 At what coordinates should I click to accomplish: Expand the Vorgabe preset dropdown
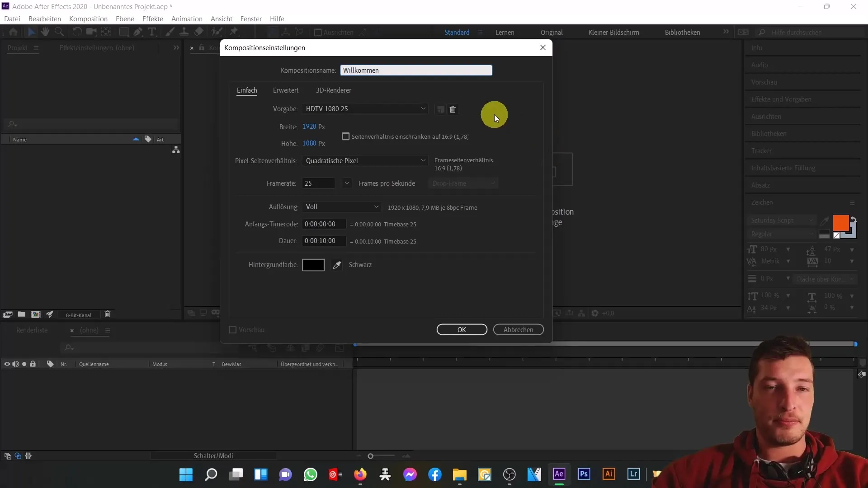click(423, 108)
